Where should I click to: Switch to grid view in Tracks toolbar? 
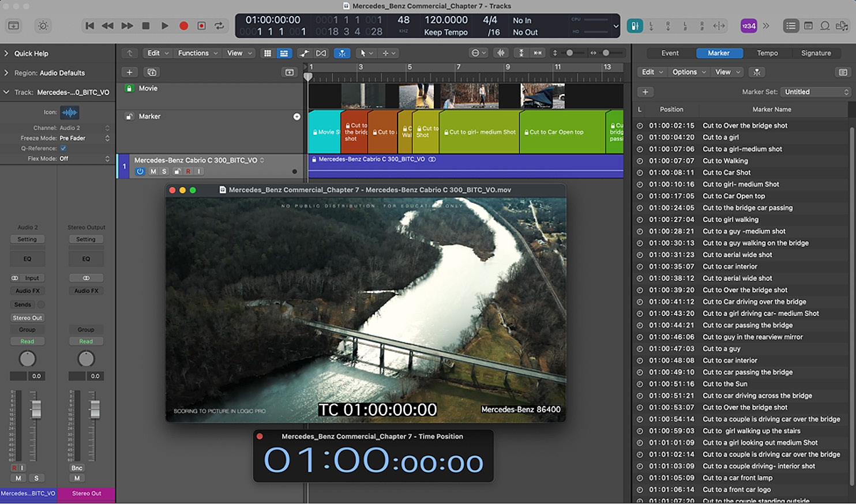point(267,53)
